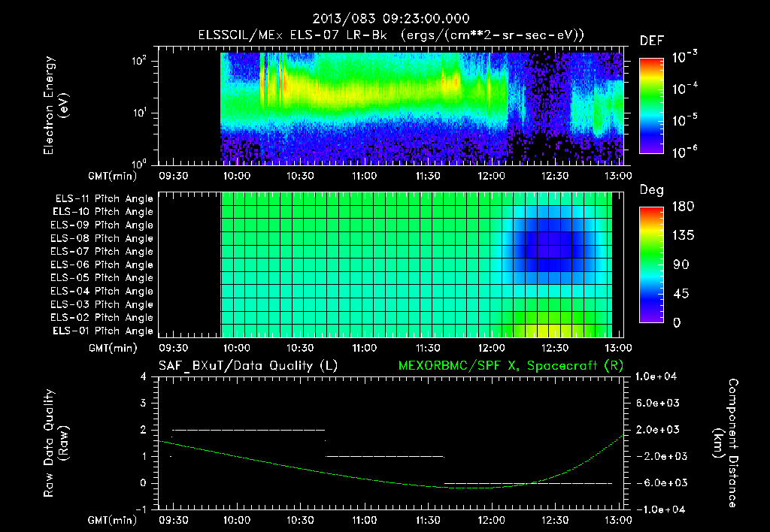
Task: Select the ELSSCIL/MEx ELS-07 LR-Bk title
Action: pos(293,35)
